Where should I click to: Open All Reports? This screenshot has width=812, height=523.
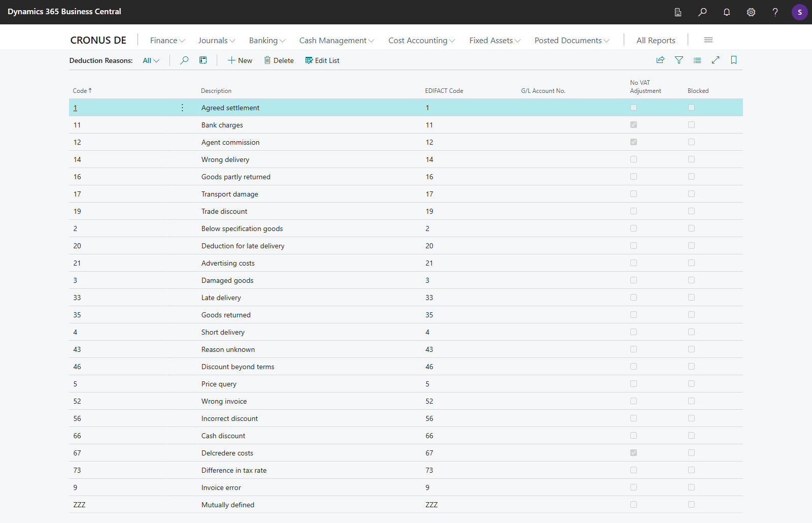(x=656, y=40)
